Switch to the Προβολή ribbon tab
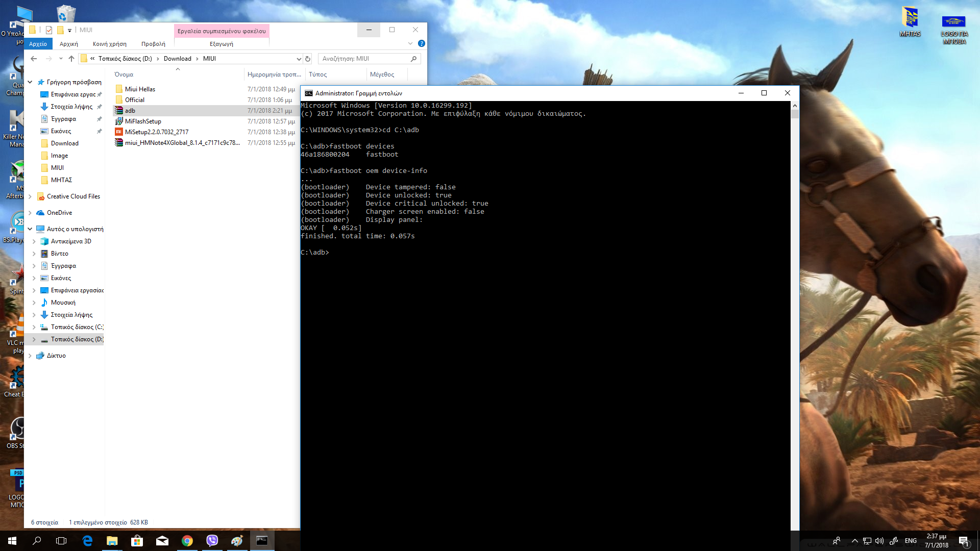The height and width of the screenshot is (551, 980). 153,44
